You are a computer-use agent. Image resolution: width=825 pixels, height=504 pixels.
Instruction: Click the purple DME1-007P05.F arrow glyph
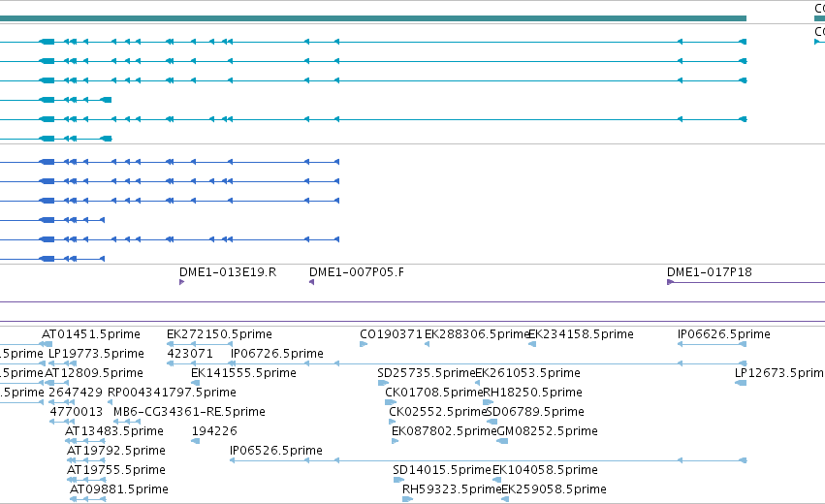[x=311, y=282]
